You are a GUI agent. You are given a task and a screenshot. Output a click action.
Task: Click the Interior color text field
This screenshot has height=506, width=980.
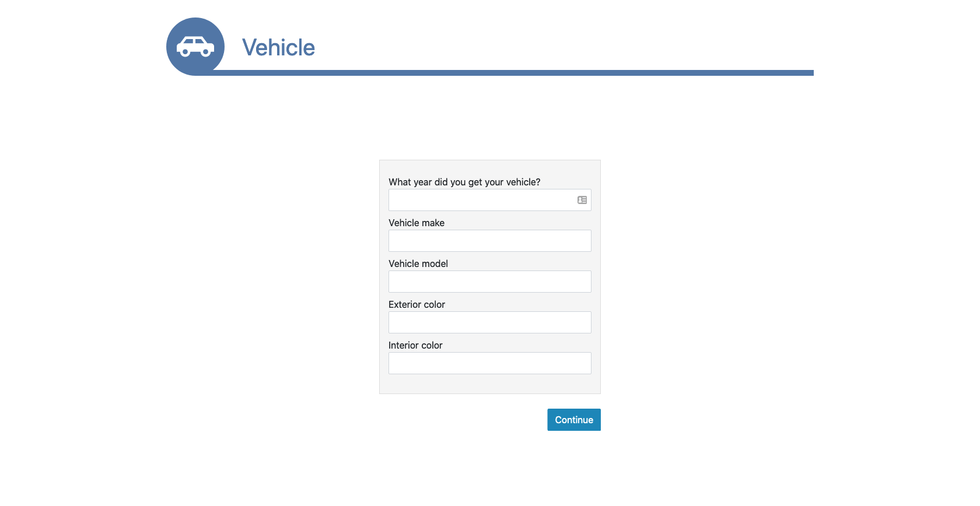pyautogui.click(x=489, y=363)
